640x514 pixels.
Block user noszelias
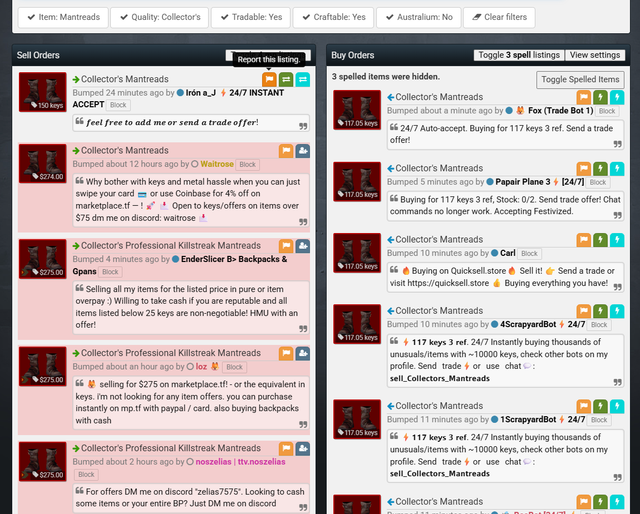click(x=86, y=474)
